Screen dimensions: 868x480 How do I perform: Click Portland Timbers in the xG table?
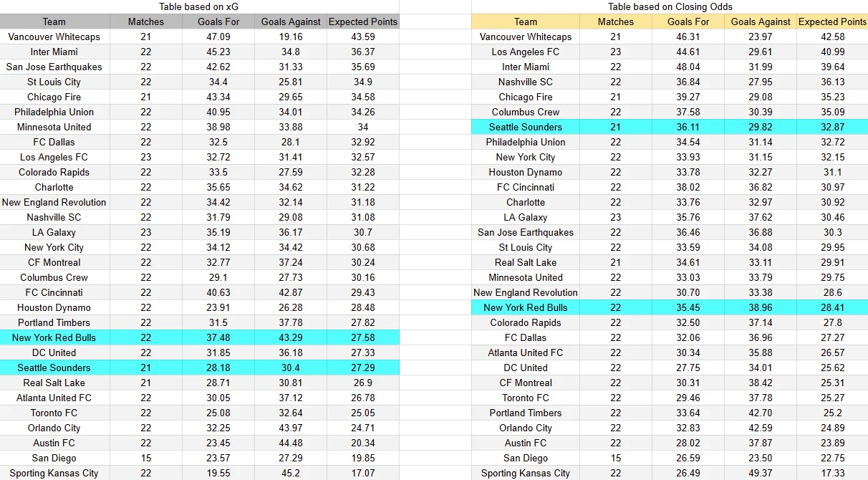pyautogui.click(x=54, y=322)
